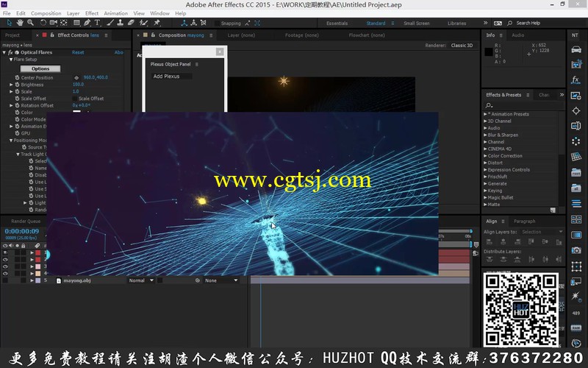Click the align bottom icon in Align panel
Screen dimensions: 588x368
point(559,242)
